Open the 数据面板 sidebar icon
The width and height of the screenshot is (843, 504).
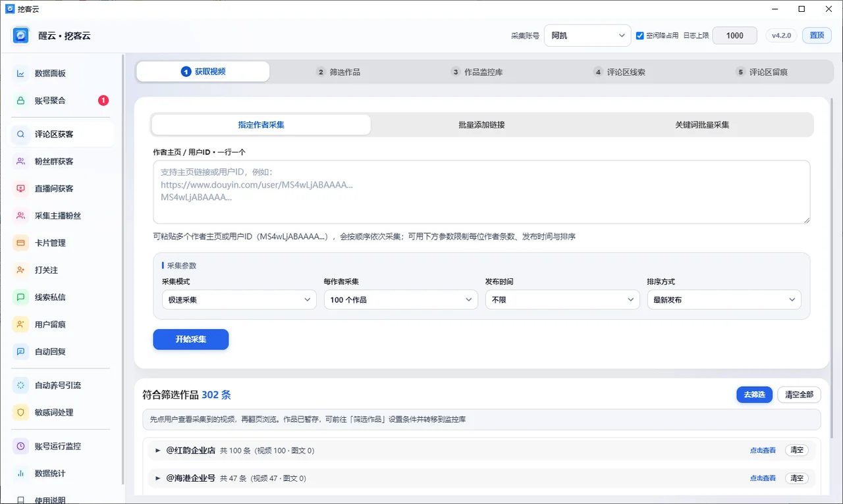[21, 74]
